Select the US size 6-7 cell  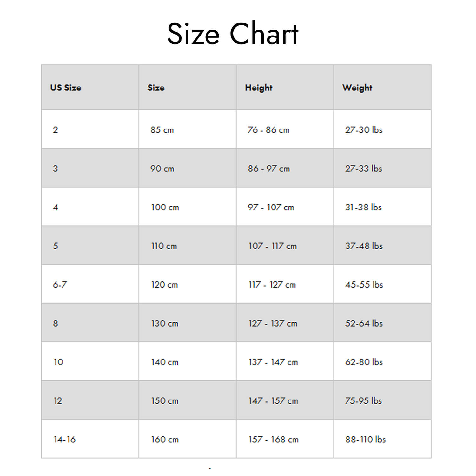(90, 284)
